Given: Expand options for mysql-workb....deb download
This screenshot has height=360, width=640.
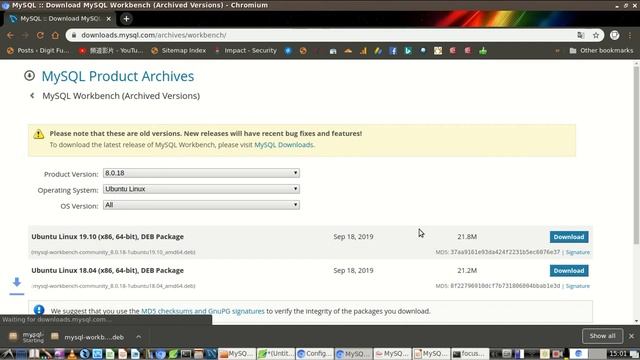Looking at the screenshot, I should 139,337.
